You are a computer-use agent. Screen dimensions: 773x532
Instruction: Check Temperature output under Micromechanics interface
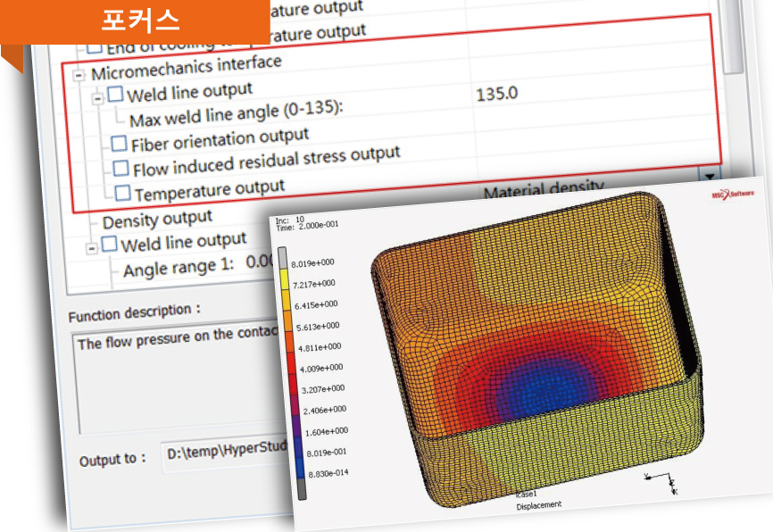click(123, 193)
